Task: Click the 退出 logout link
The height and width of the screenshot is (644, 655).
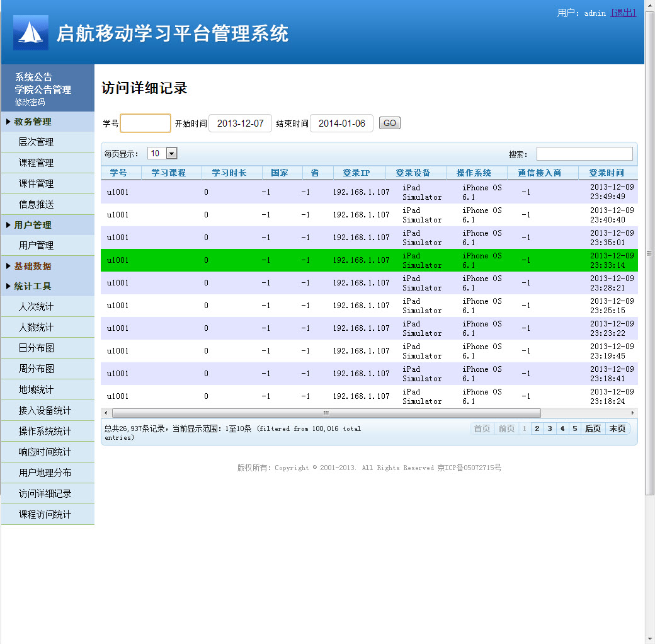Action: pyautogui.click(x=624, y=13)
